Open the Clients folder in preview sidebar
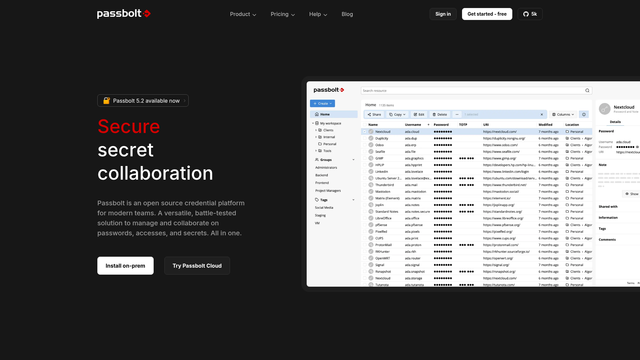The height and width of the screenshot is (360, 640). [x=328, y=130]
